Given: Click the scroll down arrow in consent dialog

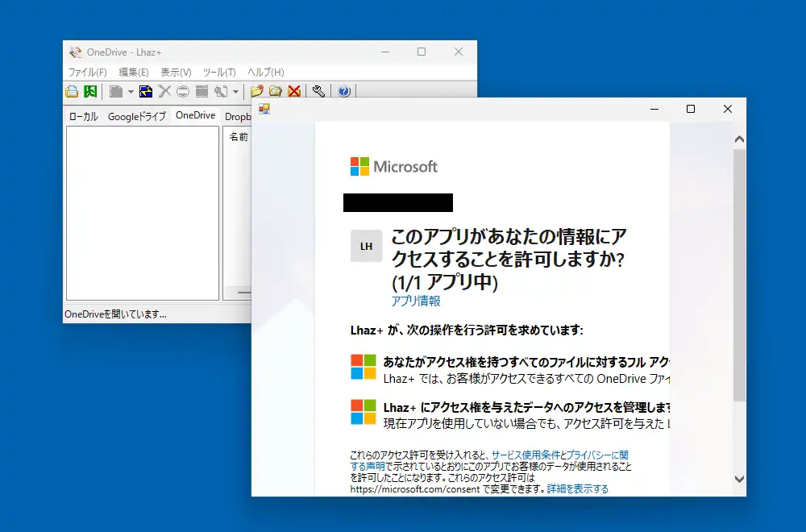Looking at the screenshot, I should tap(739, 479).
